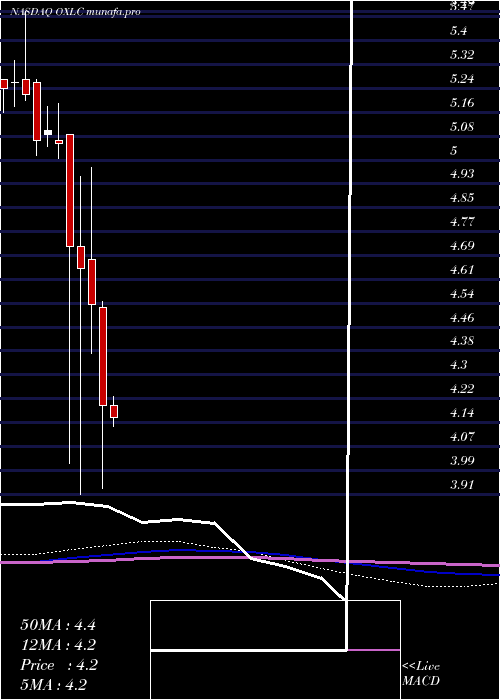The width and height of the screenshot is (500, 700).
Task: Select the Price : 4.2 legend entry
Action: coord(59,665)
